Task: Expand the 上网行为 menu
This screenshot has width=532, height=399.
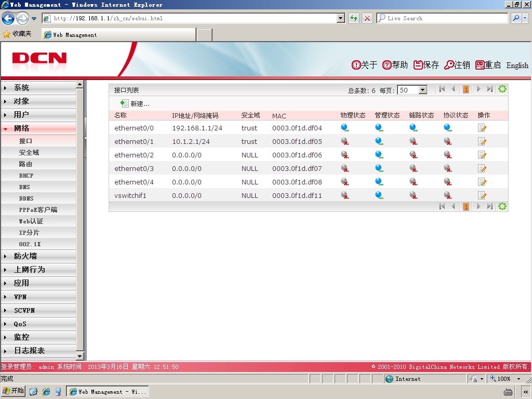Action: pyautogui.click(x=38, y=270)
